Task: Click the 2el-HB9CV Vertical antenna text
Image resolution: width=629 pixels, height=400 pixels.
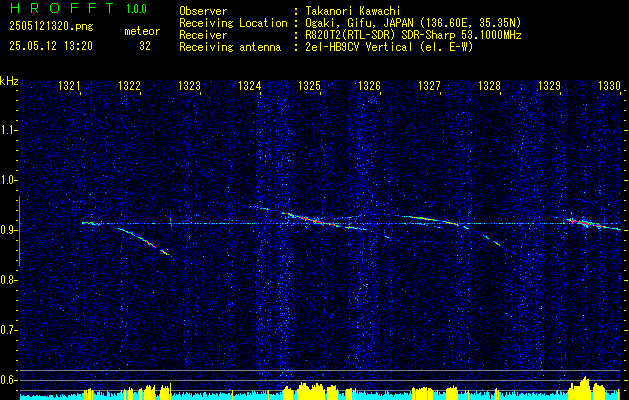Action: (390, 47)
